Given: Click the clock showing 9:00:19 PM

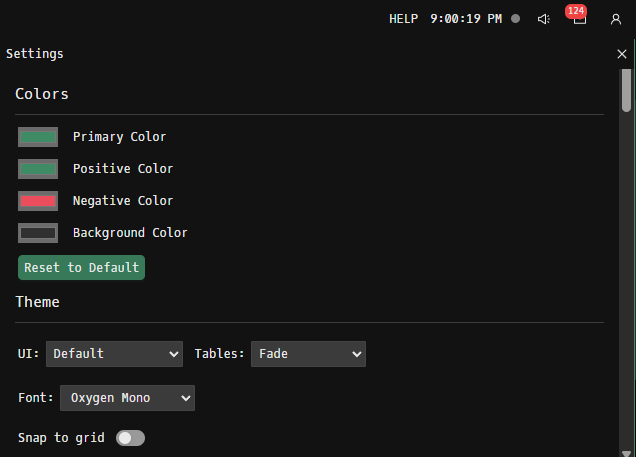Looking at the screenshot, I should point(466,19).
